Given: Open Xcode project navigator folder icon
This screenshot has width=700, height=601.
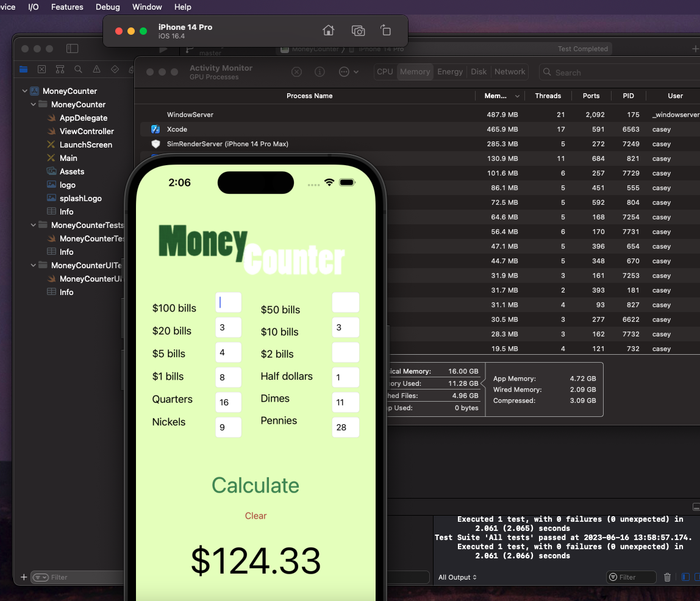Looking at the screenshot, I should (x=24, y=69).
